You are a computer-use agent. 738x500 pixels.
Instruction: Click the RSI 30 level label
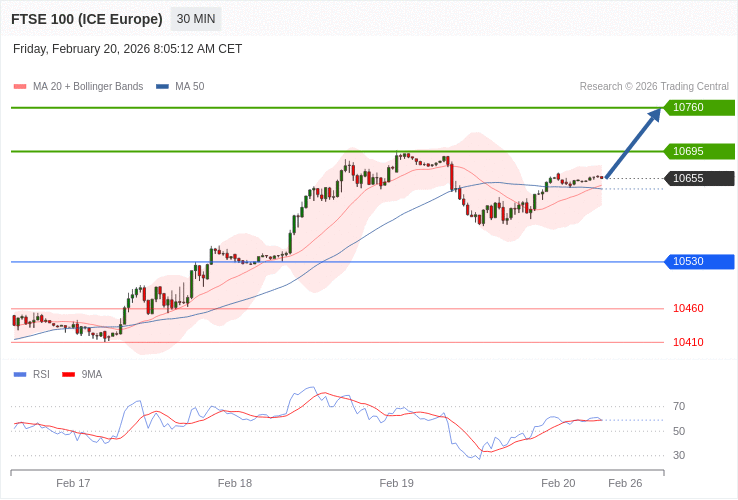pos(679,456)
